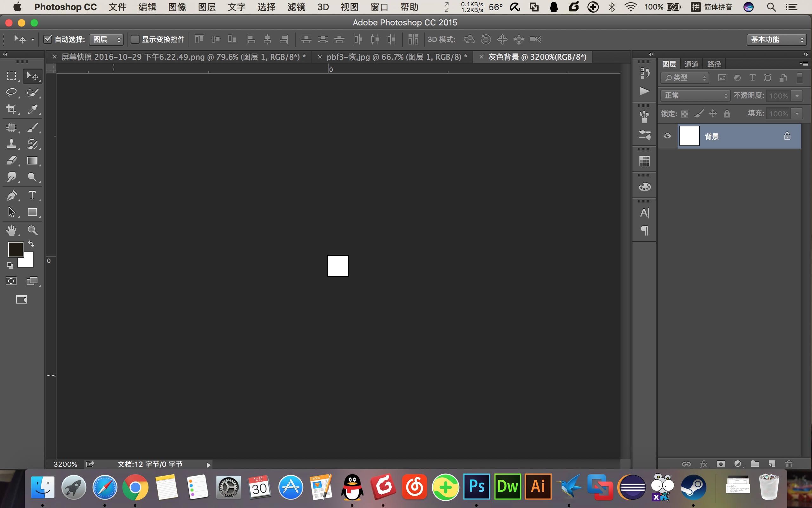Enable the 显示变换控件 checkbox
Screen dimensions: 812x508
(x=135, y=39)
